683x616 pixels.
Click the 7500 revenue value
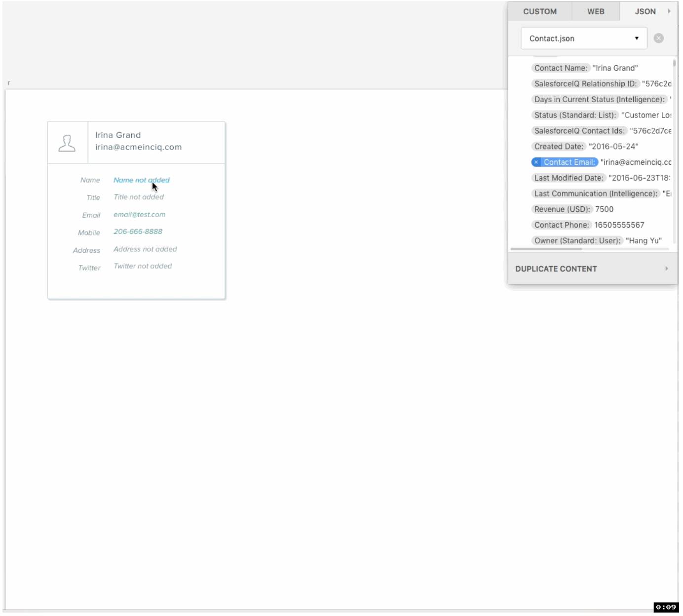tap(605, 209)
